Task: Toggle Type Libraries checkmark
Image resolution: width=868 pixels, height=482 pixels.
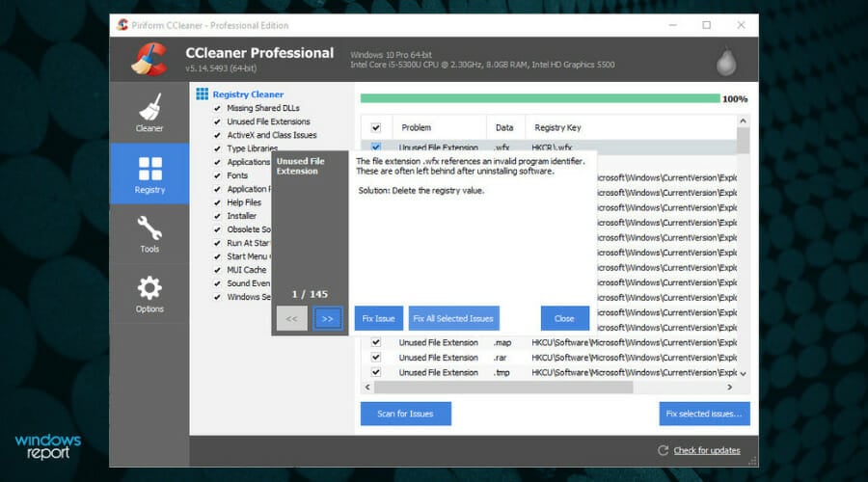Action: (x=217, y=148)
